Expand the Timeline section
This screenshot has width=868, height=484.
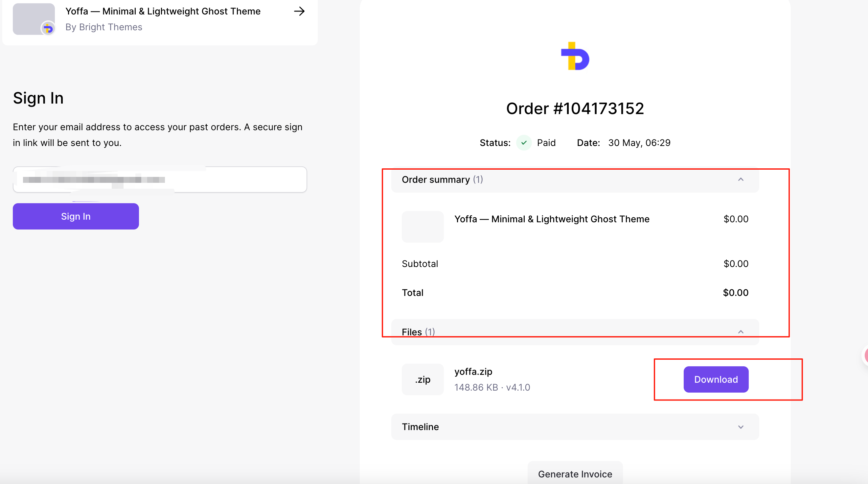tap(575, 427)
